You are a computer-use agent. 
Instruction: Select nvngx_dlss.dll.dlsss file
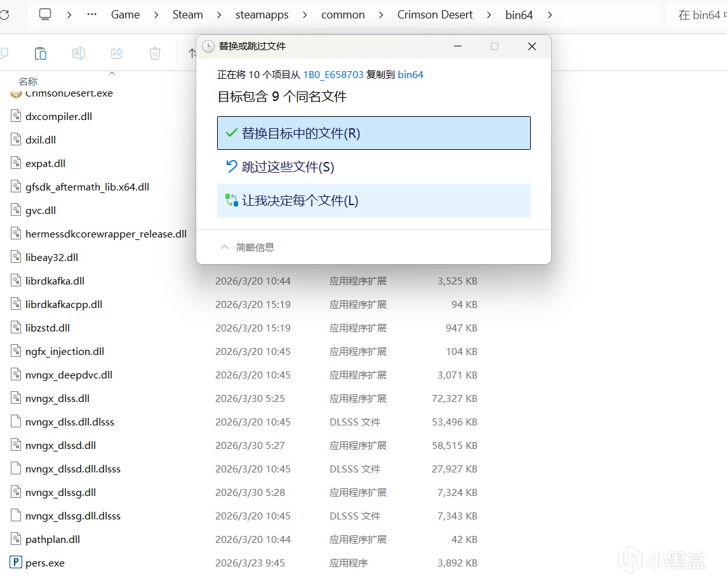point(70,422)
